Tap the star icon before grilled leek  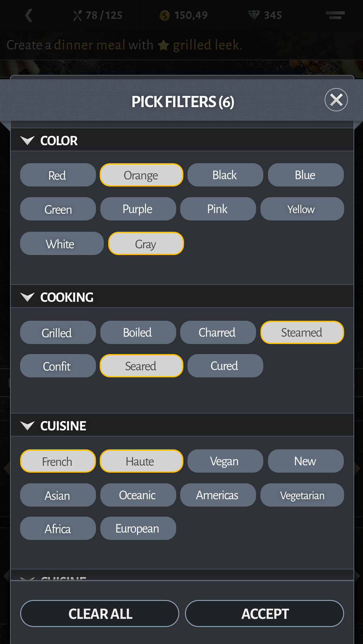(x=163, y=45)
